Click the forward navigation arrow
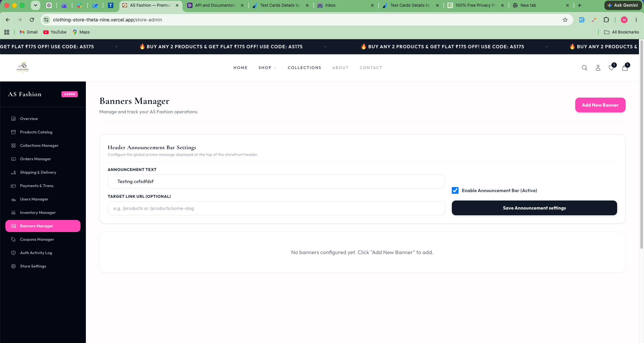Viewport: 644px width, 343px height. (x=20, y=20)
